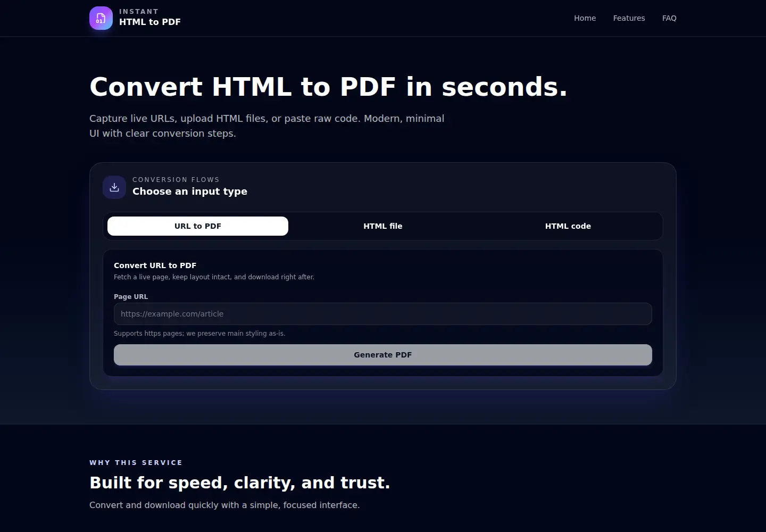Click the 'Convert and download quickly' subtitle
The width and height of the screenshot is (766, 532).
click(224, 505)
